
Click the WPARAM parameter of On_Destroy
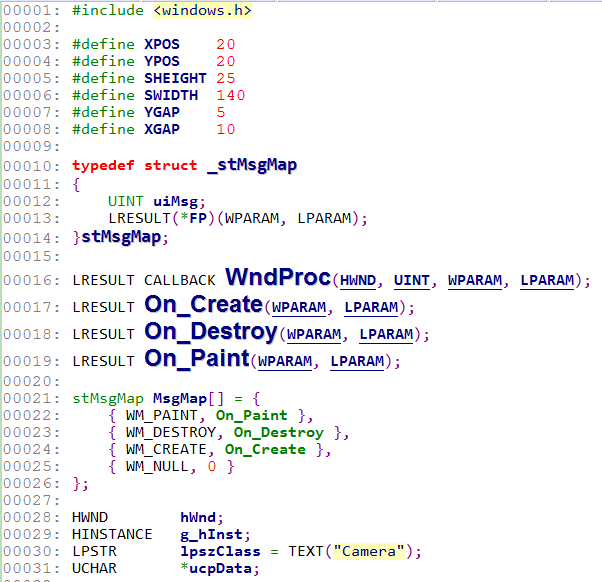(x=314, y=334)
